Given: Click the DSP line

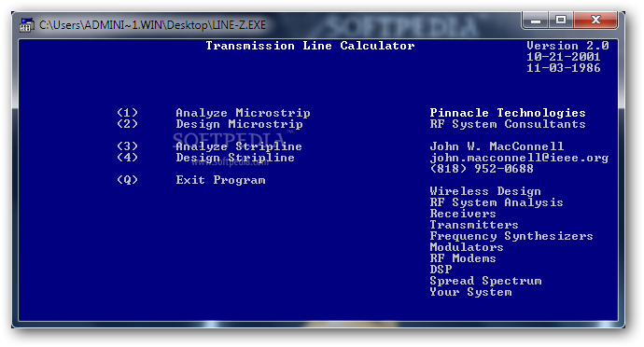Looking at the screenshot, I should (x=441, y=270).
